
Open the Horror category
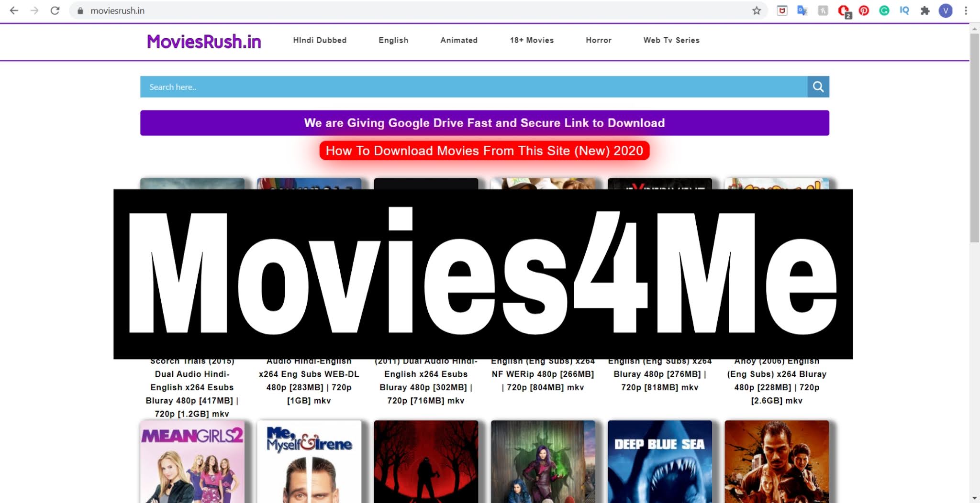coord(599,40)
